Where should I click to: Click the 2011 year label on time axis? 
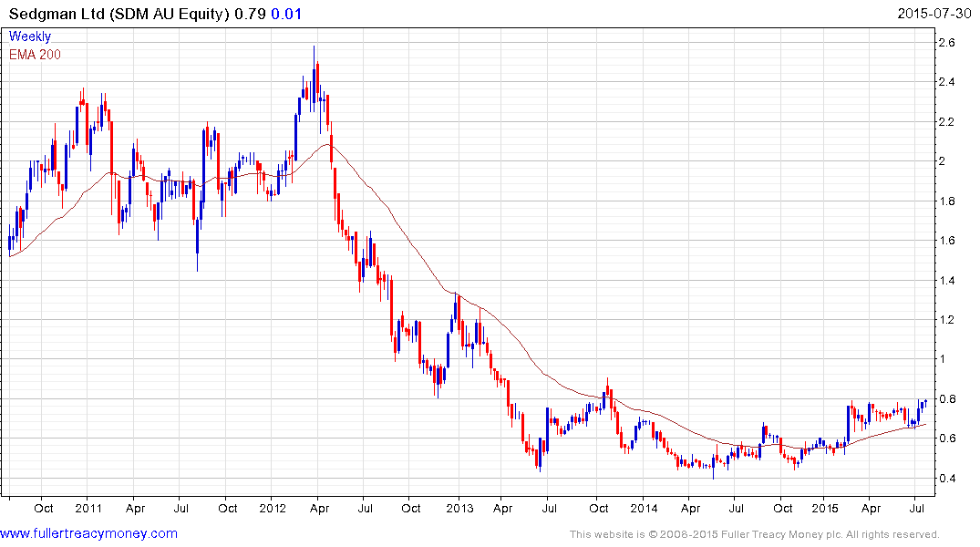(88, 508)
